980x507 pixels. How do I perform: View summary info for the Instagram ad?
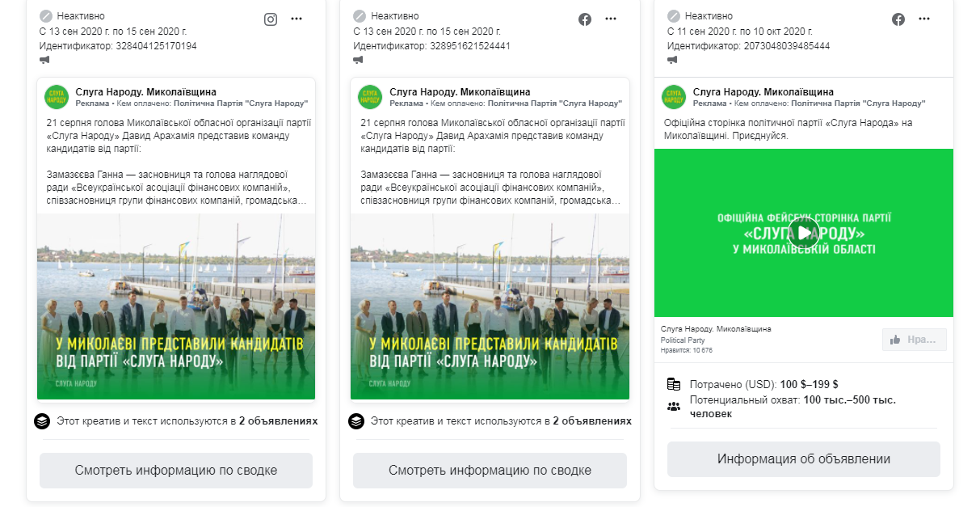point(176,471)
